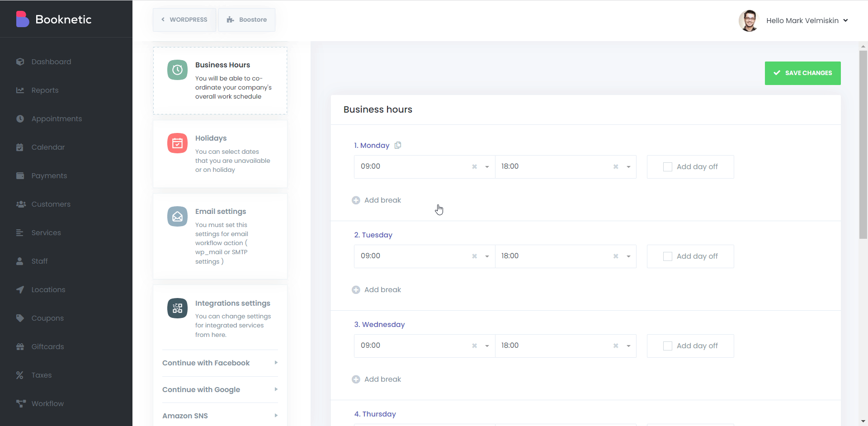Open Monday end time dropdown
The width and height of the screenshot is (868, 426).
[x=628, y=167]
